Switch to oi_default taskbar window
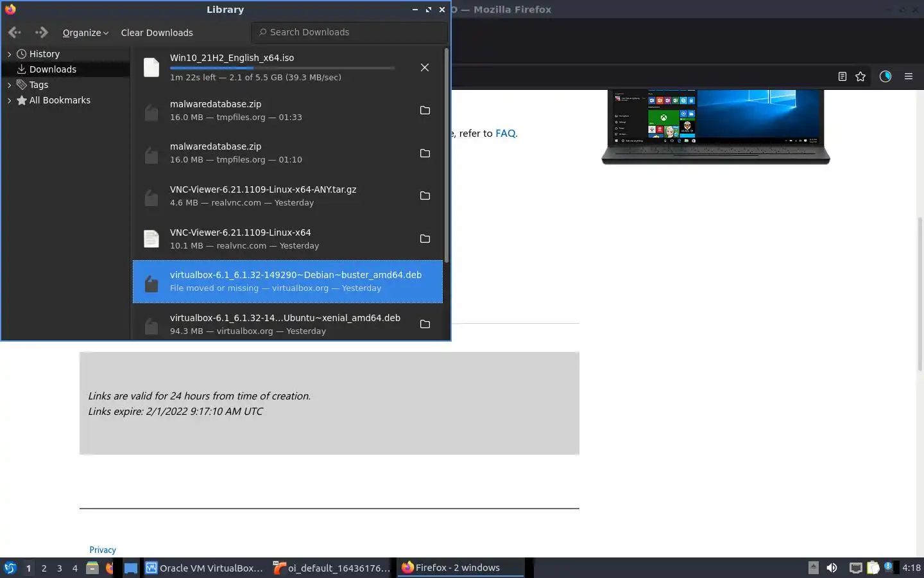924x578 pixels. [332, 568]
